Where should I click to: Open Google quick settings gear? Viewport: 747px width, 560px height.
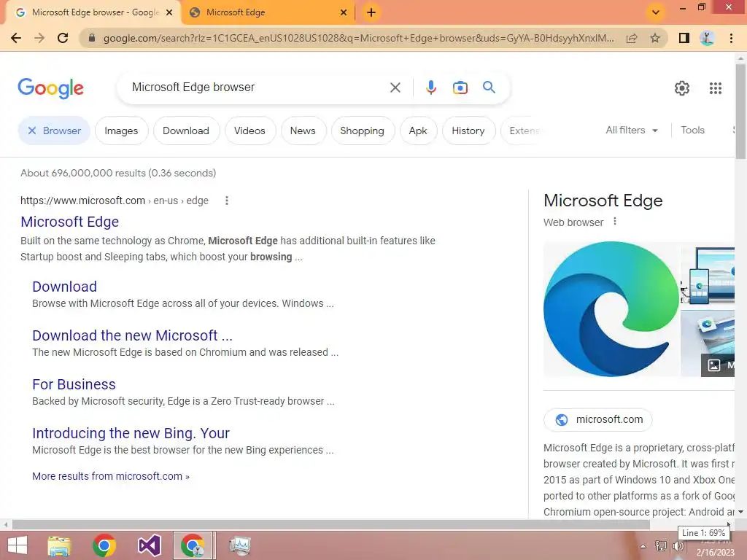click(682, 88)
